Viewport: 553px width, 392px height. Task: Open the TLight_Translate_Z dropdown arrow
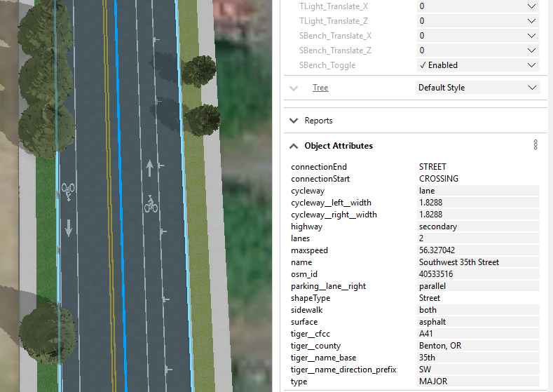(x=531, y=21)
